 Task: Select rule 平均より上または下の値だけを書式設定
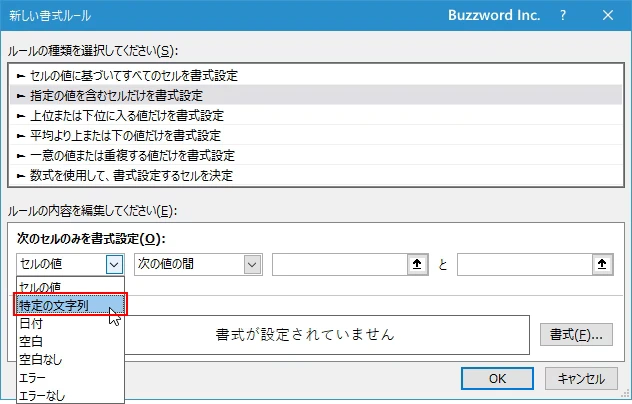pos(316,135)
